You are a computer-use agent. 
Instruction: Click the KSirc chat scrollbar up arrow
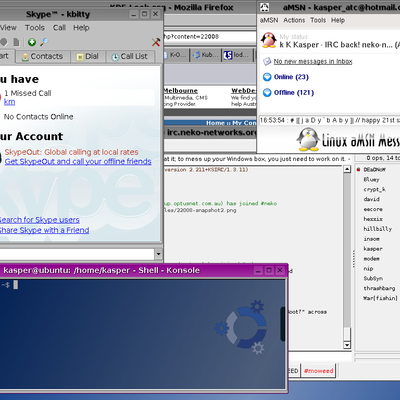(347, 169)
